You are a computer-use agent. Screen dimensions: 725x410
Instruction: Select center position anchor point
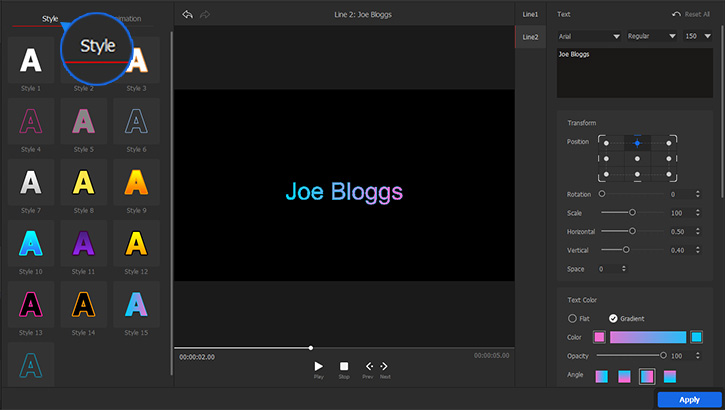pyautogui.click(x=637, y=158)
